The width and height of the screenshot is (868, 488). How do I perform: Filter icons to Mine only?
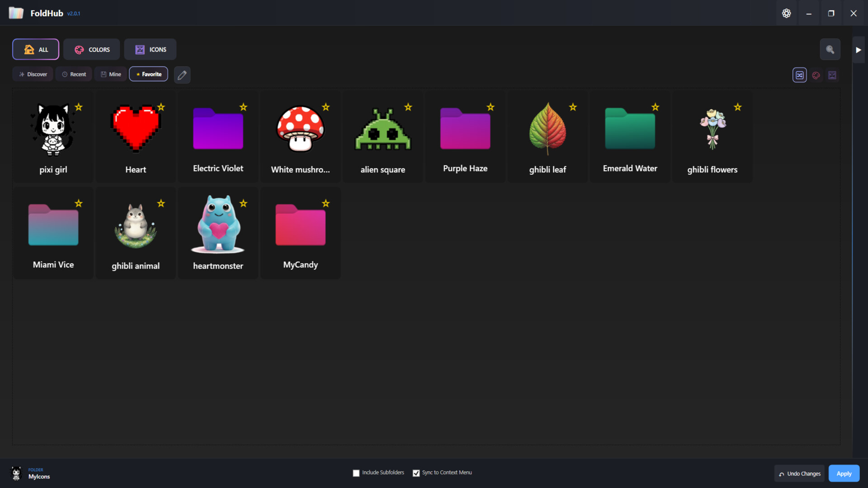tap(110, 74)
